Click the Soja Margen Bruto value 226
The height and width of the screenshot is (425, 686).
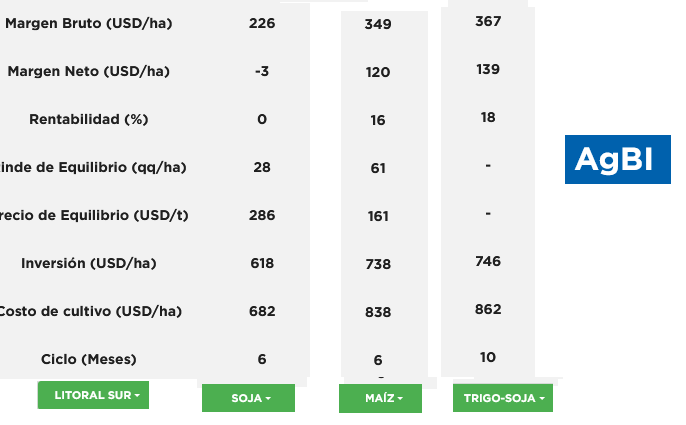pos(262,23)
